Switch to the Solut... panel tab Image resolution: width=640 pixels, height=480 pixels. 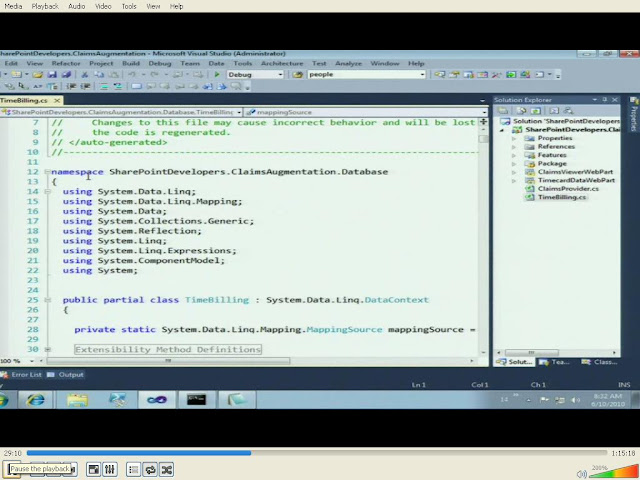(514, 362)
